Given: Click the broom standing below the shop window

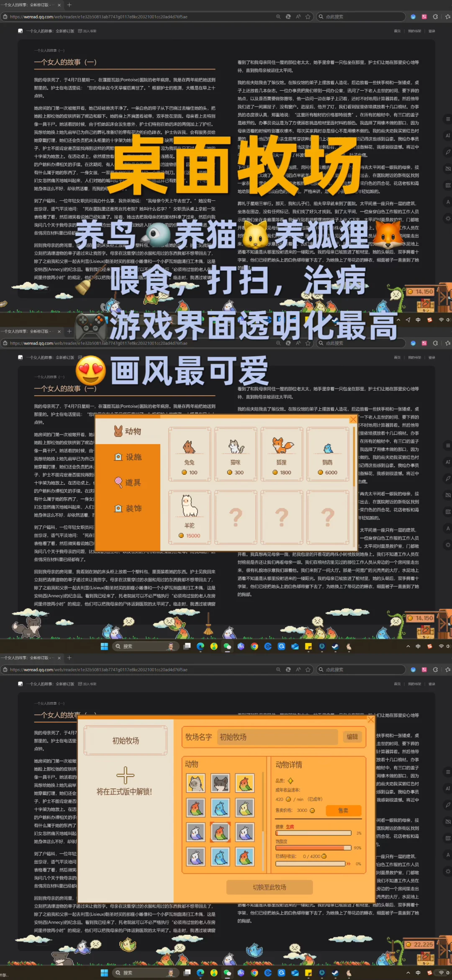Looking at the screenshot, I should pyautogui.click(x=208, y=624).
